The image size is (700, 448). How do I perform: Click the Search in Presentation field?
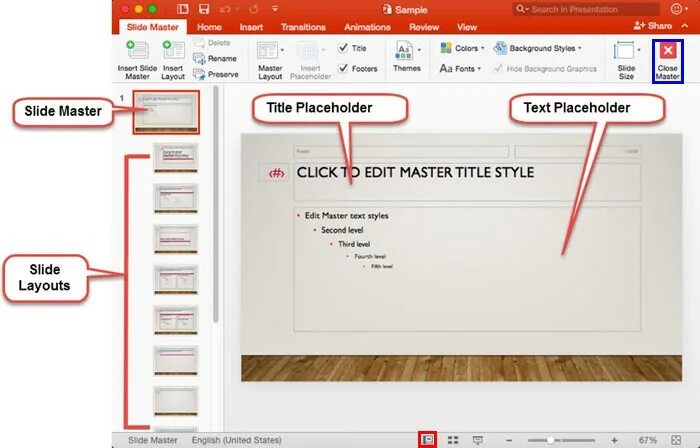586,9
